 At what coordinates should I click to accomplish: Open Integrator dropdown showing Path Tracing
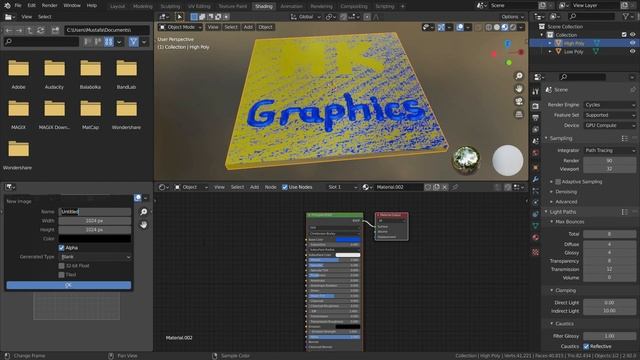coord(610,150)
